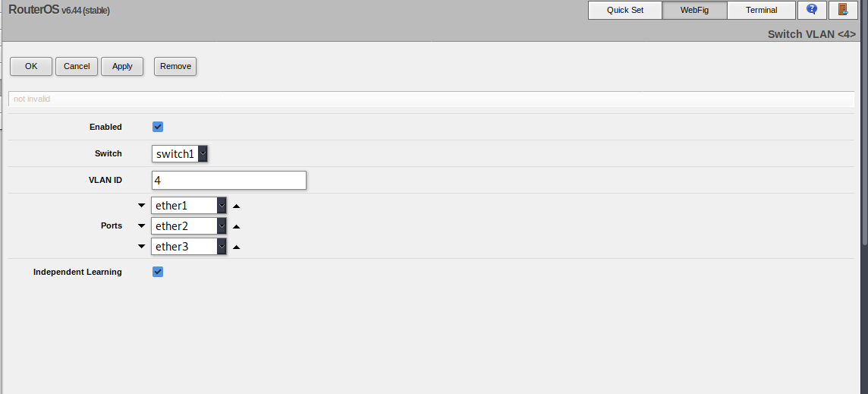Select the WebFig tab

point(695,10)
